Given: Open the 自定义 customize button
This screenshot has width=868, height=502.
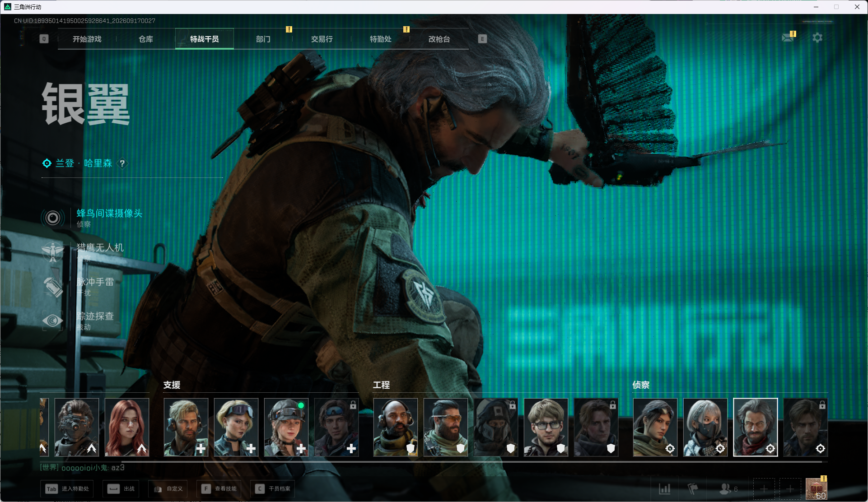Looking at the screenshot, I should 168,489.
